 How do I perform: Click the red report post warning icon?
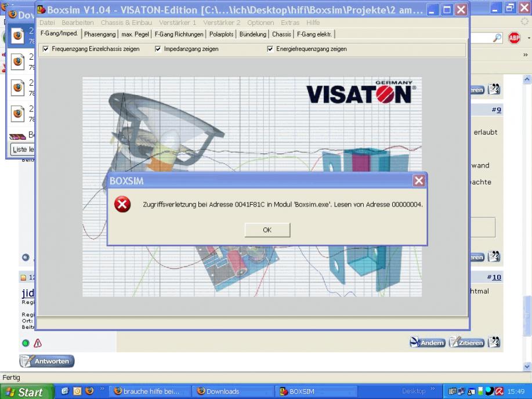38,343
